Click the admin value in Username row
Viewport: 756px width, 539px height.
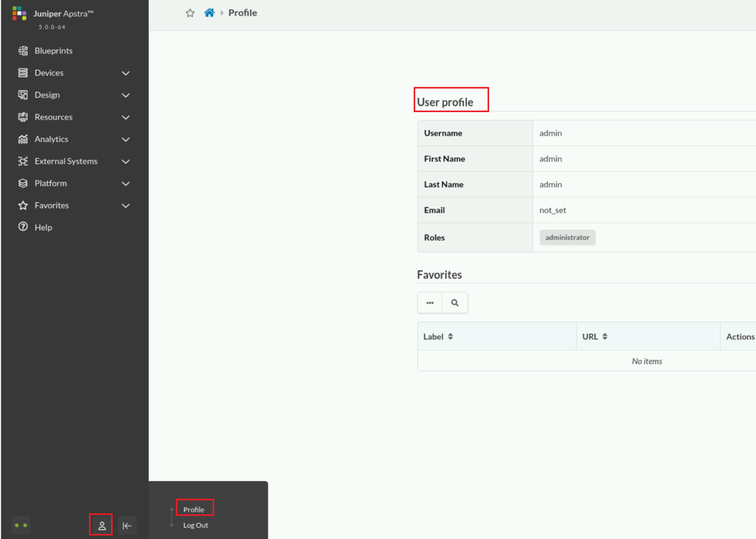pos(550,133)
